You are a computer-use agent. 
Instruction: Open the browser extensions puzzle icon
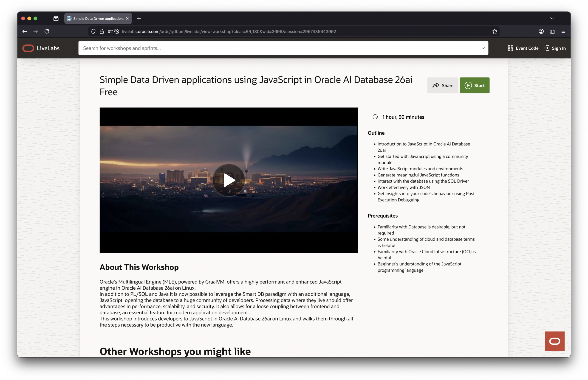click(552, 31)
